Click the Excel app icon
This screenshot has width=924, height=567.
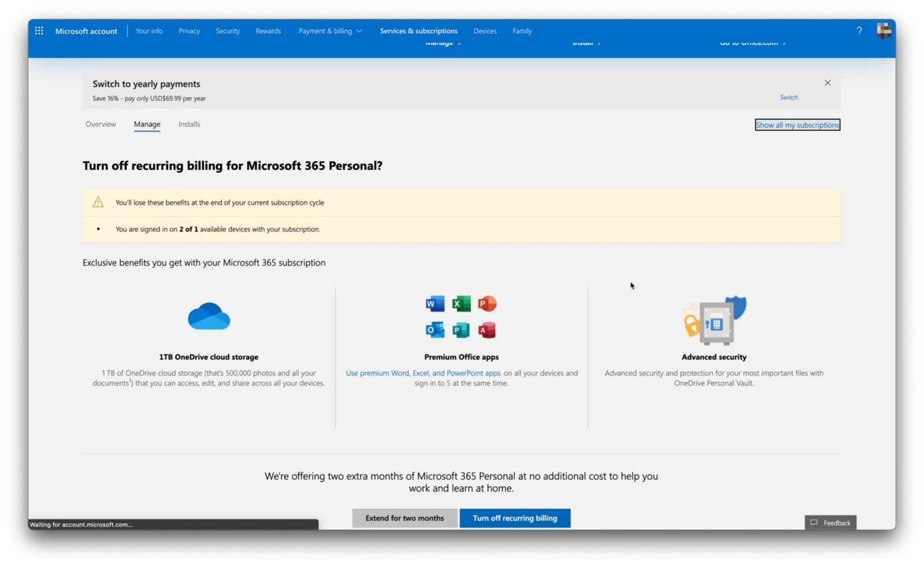(x=461, y=304)
